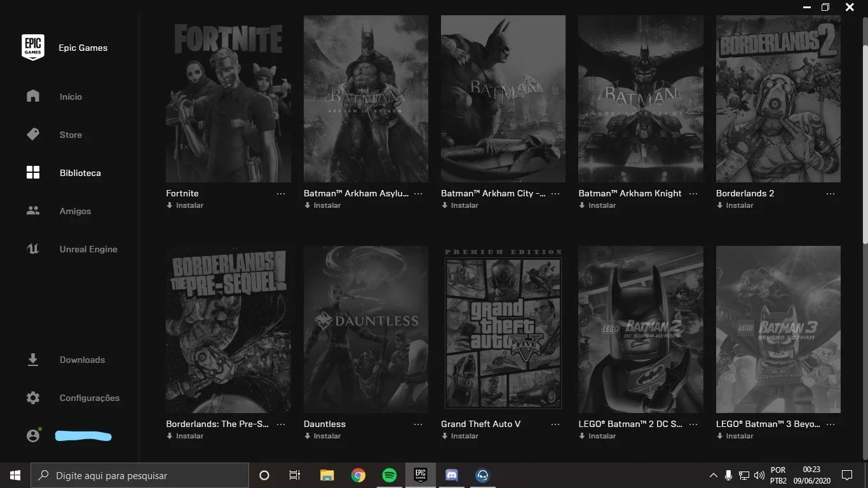Expand Grand Theft Auto V options menu
The width and height of the screenshot is (868, 488).
[555, 424]
